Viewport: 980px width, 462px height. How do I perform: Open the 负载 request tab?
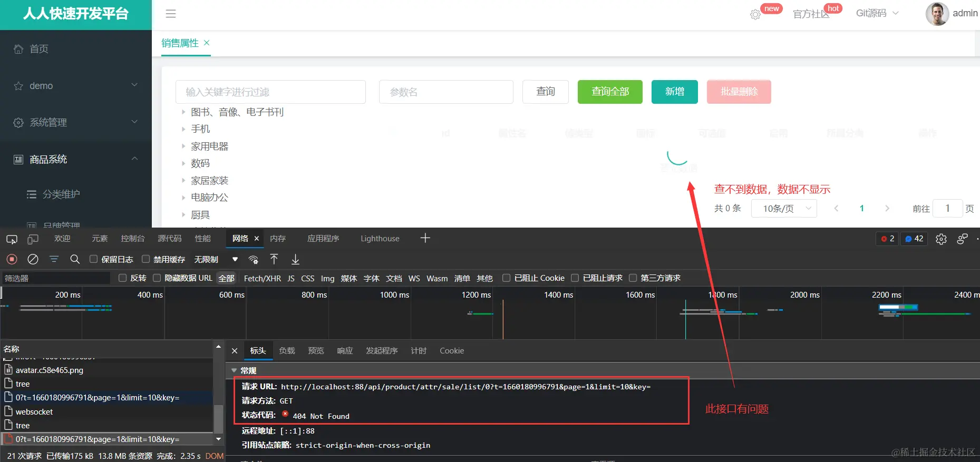(x=287, y=351)
